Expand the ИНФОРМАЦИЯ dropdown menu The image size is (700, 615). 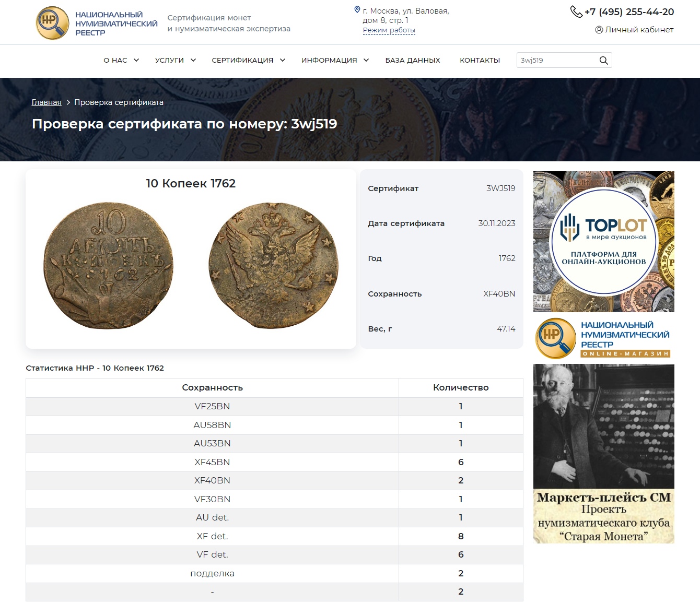click(x=335, y=61)
